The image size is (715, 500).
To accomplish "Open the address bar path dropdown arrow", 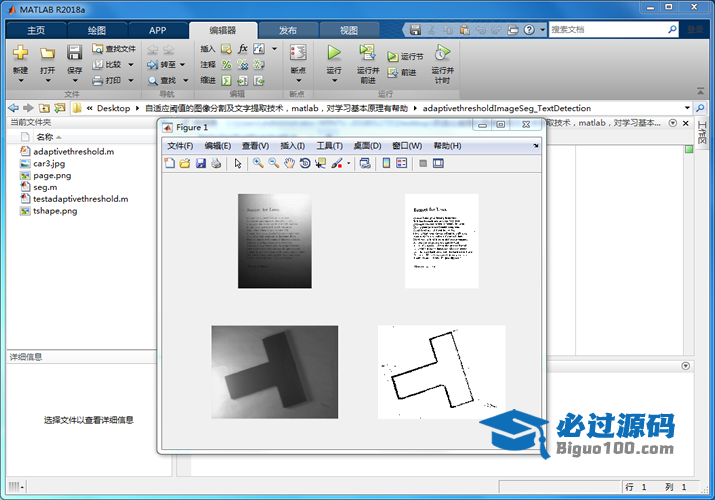I will pos(688,108).
